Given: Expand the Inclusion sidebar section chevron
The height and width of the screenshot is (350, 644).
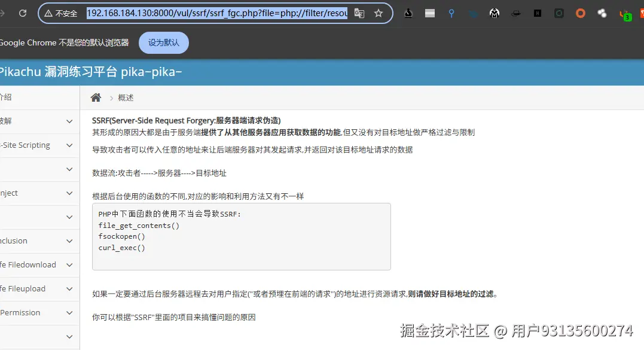Looking at the screenshot, I should click(69, 241).
